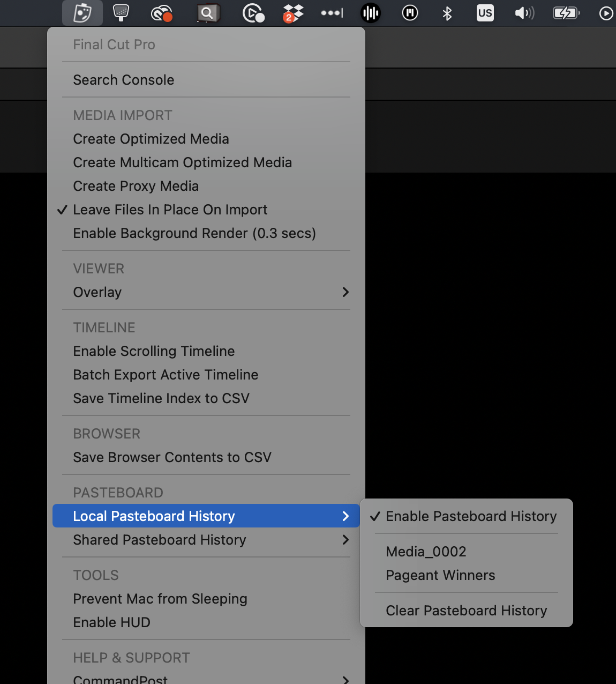The image size is (616, 684).
Task: Click the Bluetooth status icon
Action: pos(447,13)
